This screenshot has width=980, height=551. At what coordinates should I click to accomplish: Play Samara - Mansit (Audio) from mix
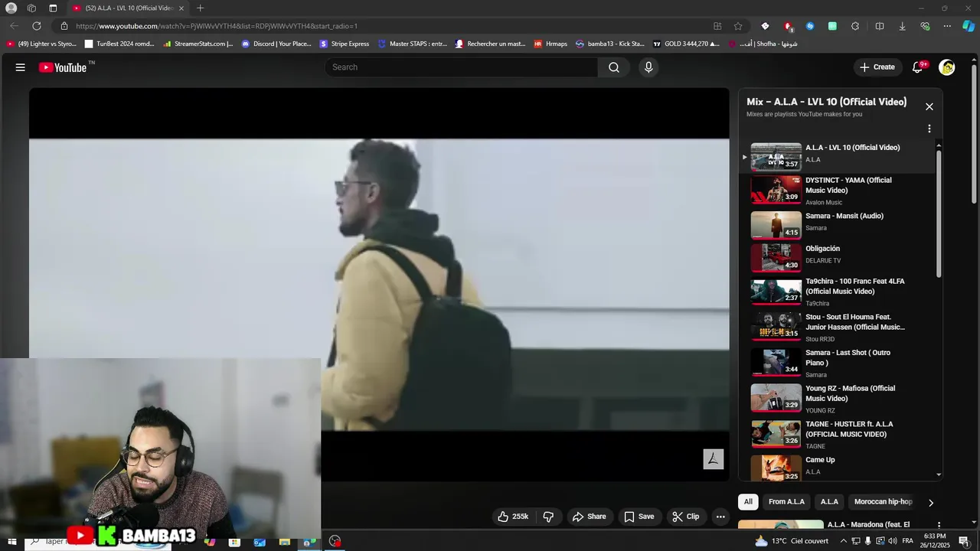point(838,225)
